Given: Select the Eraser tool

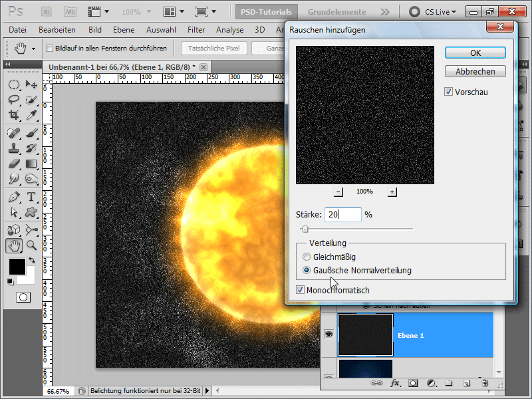Looking at the screenshot, I should (14, 164).
